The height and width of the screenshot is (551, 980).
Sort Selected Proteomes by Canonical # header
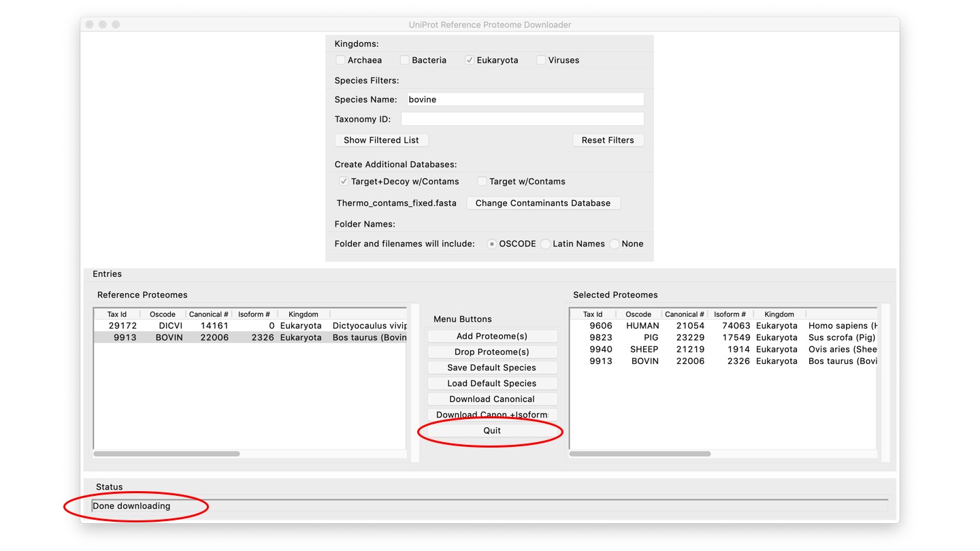point(685,314)
